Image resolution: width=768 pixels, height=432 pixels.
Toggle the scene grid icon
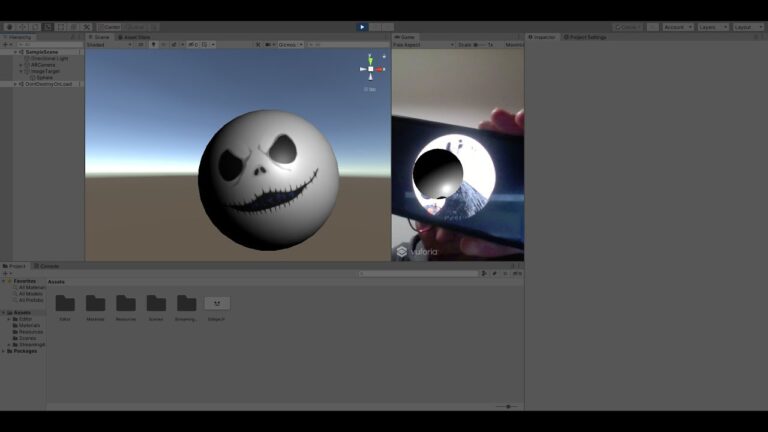(205, 45)
